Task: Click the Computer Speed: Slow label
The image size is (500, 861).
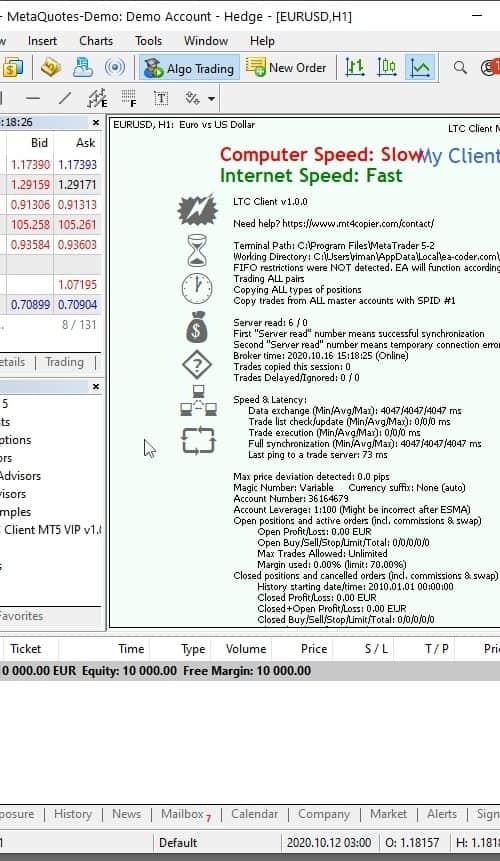Action: (x=322, y=155)
